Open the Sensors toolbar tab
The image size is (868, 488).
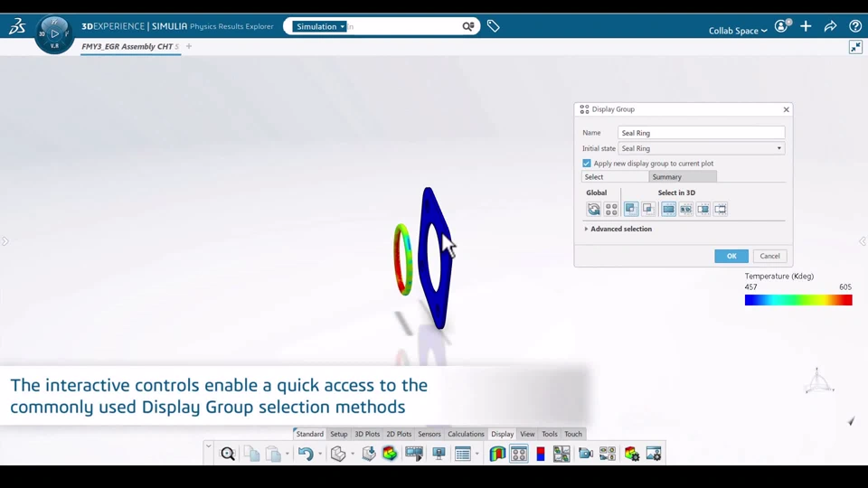(429, 434)
